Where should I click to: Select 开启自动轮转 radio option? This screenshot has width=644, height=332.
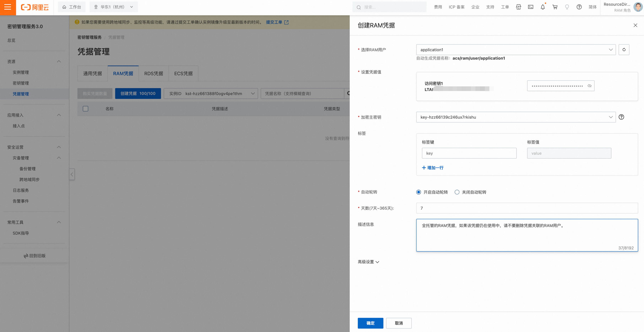[x=418, y=192]
